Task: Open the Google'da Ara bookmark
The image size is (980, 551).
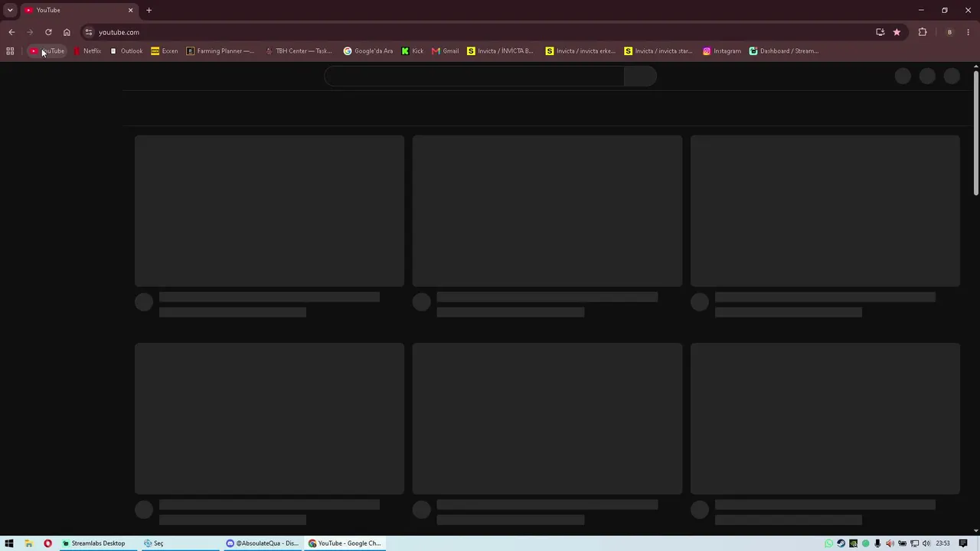Action: coord(368,51)
